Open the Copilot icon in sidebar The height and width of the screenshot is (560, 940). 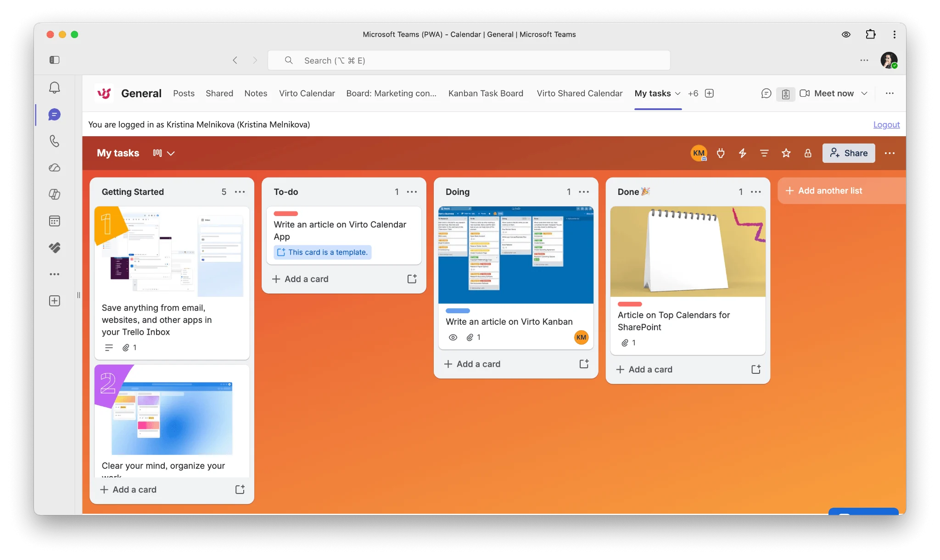coord(55,194)
